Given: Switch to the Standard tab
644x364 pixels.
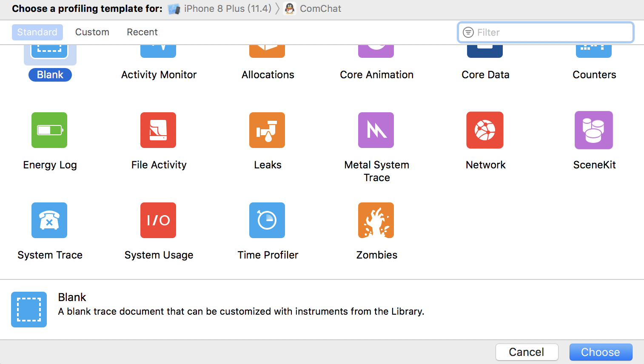Looking at the screenshot, I should coord(37,32).
